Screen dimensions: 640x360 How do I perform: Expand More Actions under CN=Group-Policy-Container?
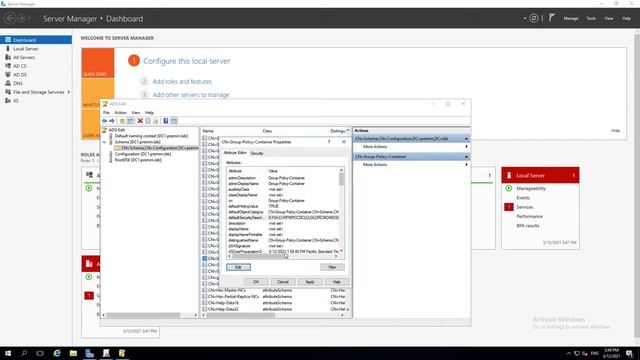pos(411,164)
